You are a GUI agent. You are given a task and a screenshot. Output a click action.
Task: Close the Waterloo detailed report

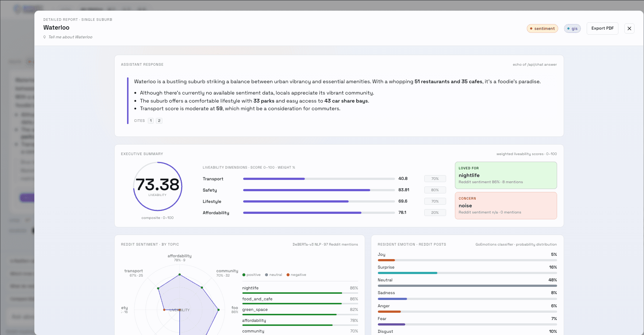[629, 28]
